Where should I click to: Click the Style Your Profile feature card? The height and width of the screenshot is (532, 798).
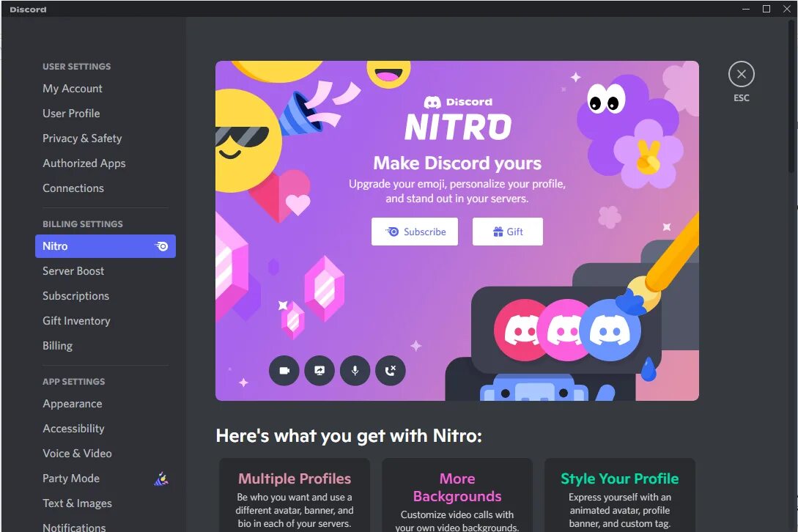click(x=620, y=495)
